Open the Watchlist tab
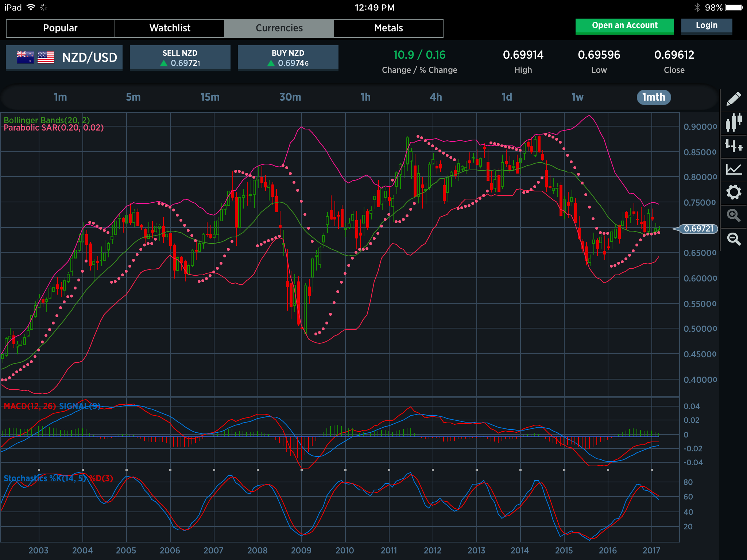Image resolution: width=747 pixels, height=560 pixels. click(170, 28)
